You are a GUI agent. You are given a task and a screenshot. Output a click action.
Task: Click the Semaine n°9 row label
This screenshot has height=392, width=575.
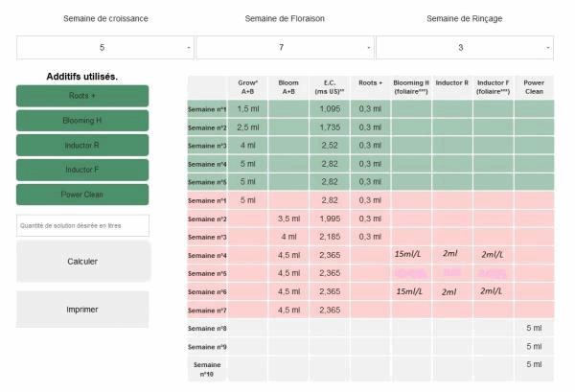(x=207, y=347)
